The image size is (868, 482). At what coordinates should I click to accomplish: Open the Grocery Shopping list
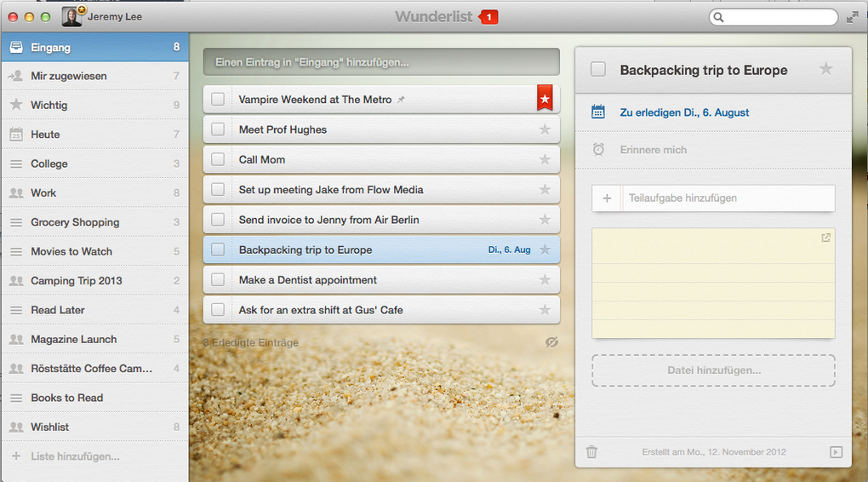click(94, 222)
